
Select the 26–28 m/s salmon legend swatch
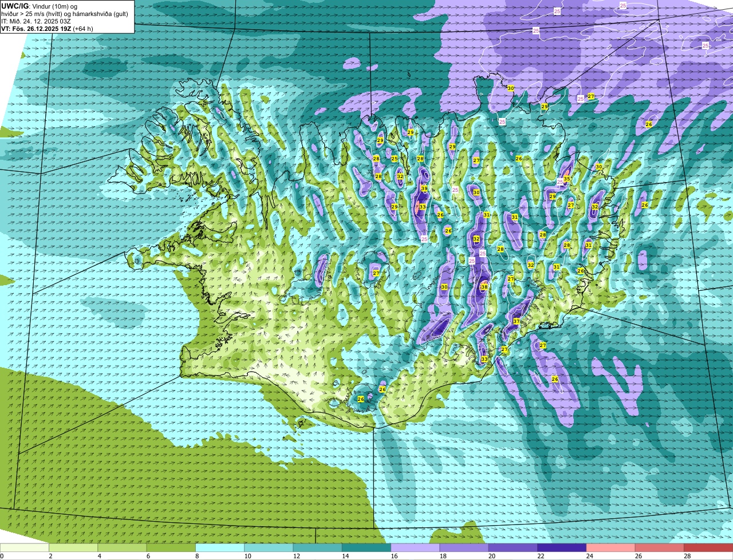660,548
